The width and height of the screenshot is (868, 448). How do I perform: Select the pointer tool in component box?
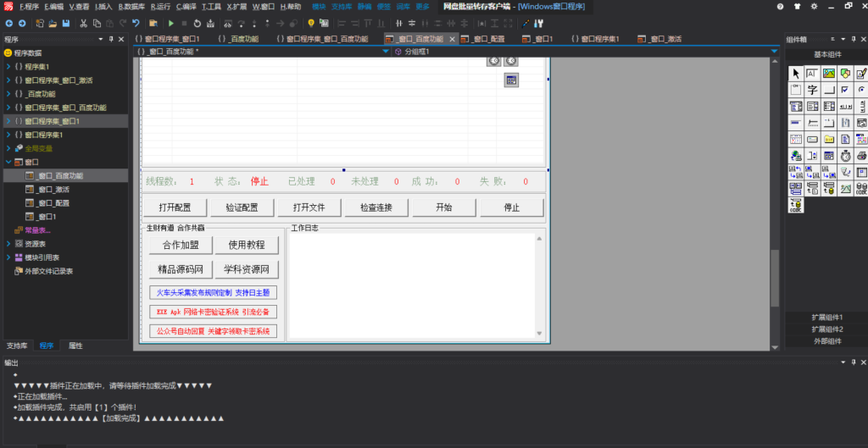coord(795,74)
